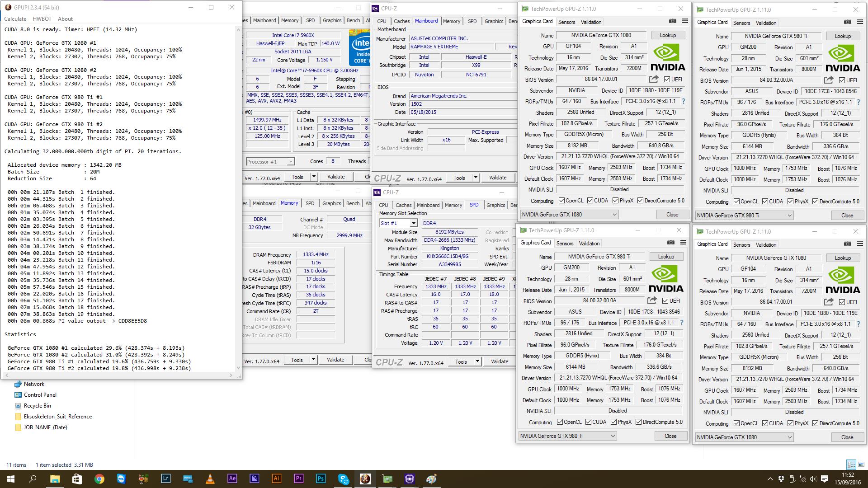Image resolution: width=868 pixels, height=488 pixels.
Task: Switch Explorer to details view icon
Action: [x=851, y=465]
